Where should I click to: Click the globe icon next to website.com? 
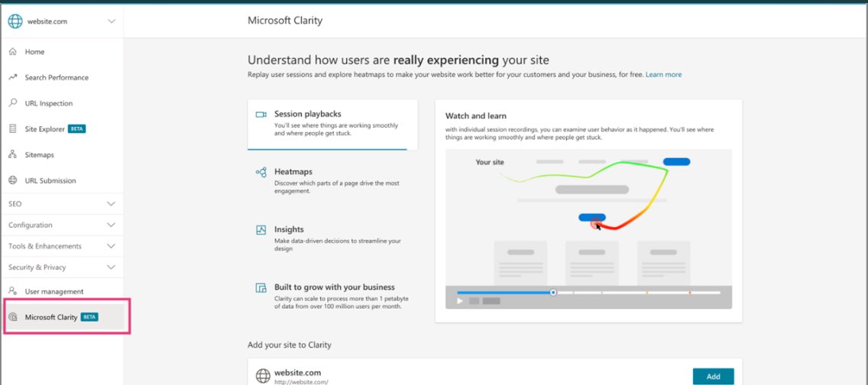pyautogui.click(x=15, y=21)
